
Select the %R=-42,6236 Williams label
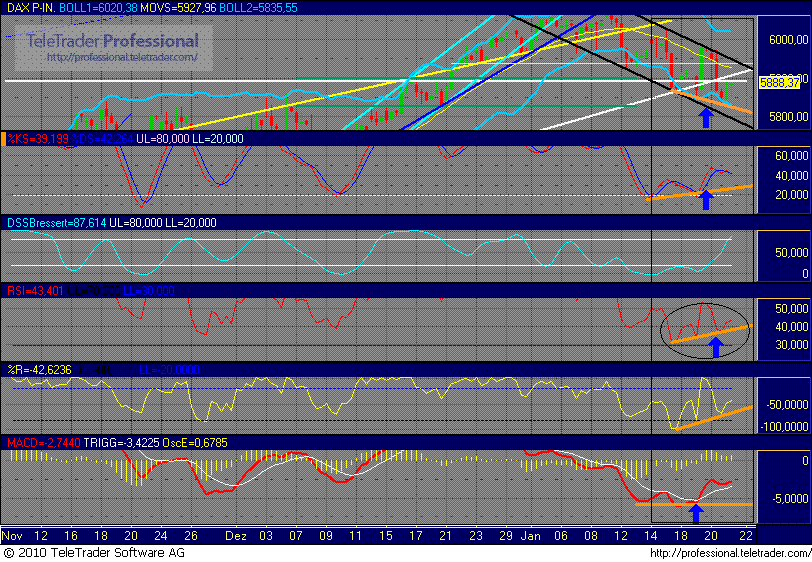tap(39, 369)
